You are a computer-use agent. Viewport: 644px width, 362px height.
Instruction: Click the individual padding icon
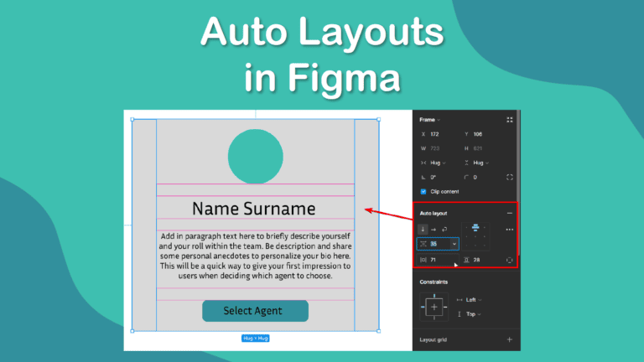509,260
